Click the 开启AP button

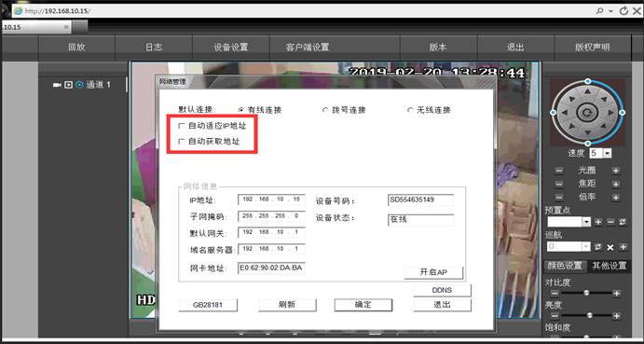point(433,272)
